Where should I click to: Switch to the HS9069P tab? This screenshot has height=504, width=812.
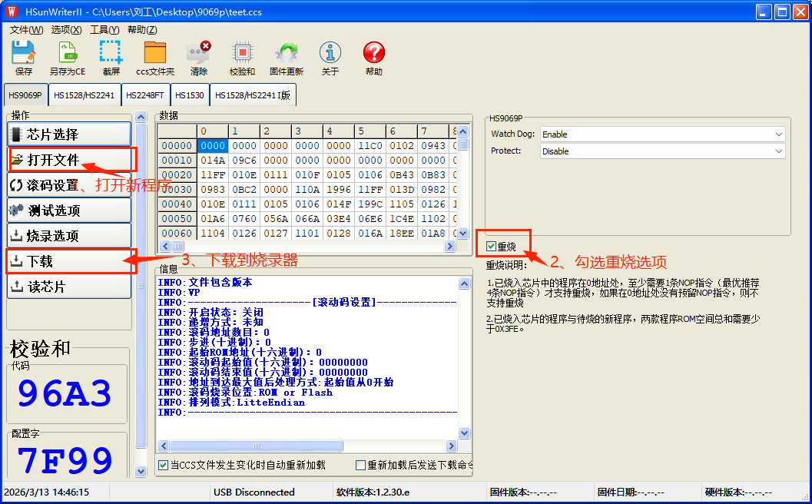[x=25, y=95]
